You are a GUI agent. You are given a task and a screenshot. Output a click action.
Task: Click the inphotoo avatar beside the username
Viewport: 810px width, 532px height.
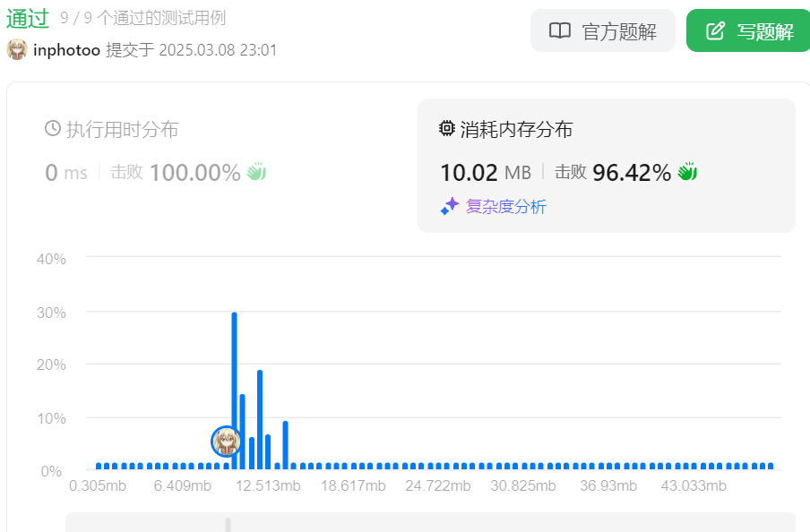tap(17, 50)
